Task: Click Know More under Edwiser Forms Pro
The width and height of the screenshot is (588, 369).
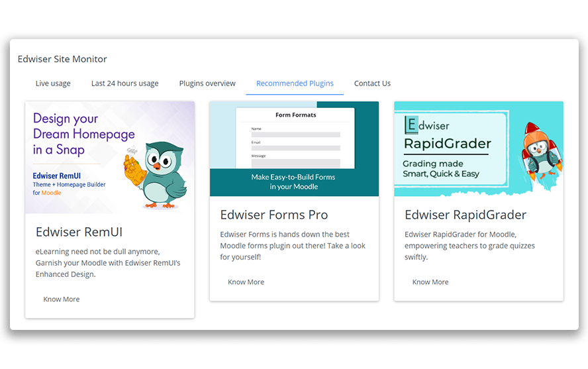Action: [x=246, y=282]
